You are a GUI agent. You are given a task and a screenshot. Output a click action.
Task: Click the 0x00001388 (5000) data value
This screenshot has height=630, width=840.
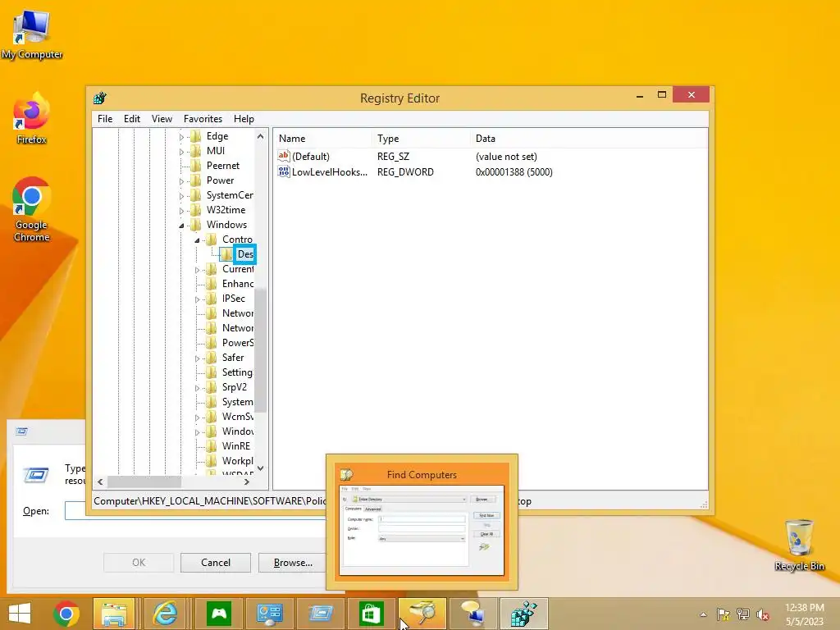click(x=514, y=172)
